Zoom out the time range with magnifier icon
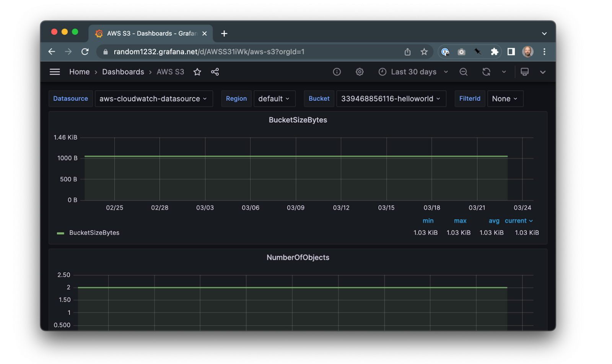This screenshot has height=364, width=612. coord(463,71)
